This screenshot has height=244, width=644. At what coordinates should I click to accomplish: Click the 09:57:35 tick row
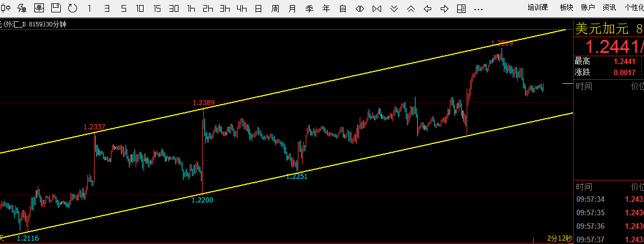(609, 213)
